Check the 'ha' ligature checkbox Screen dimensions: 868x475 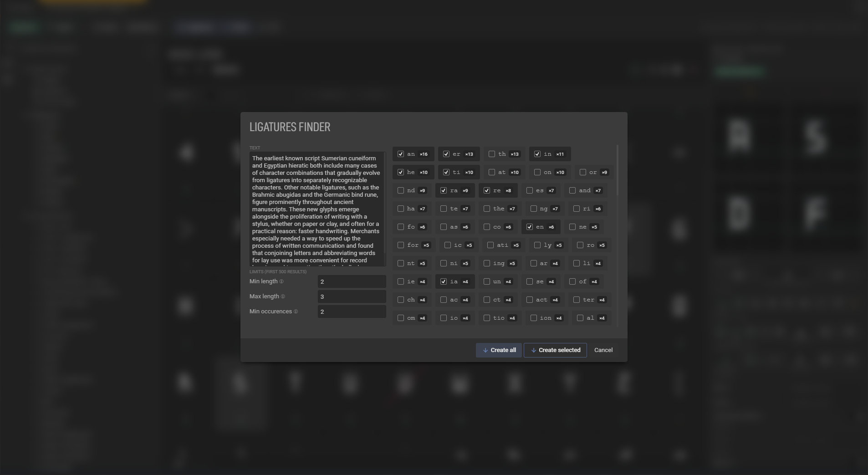point(401,209)
